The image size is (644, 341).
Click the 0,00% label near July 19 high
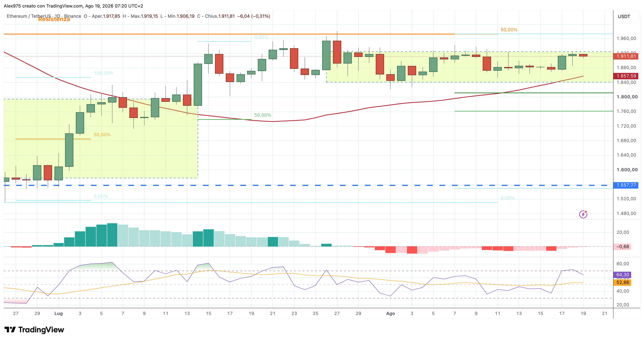click(261, 37)
